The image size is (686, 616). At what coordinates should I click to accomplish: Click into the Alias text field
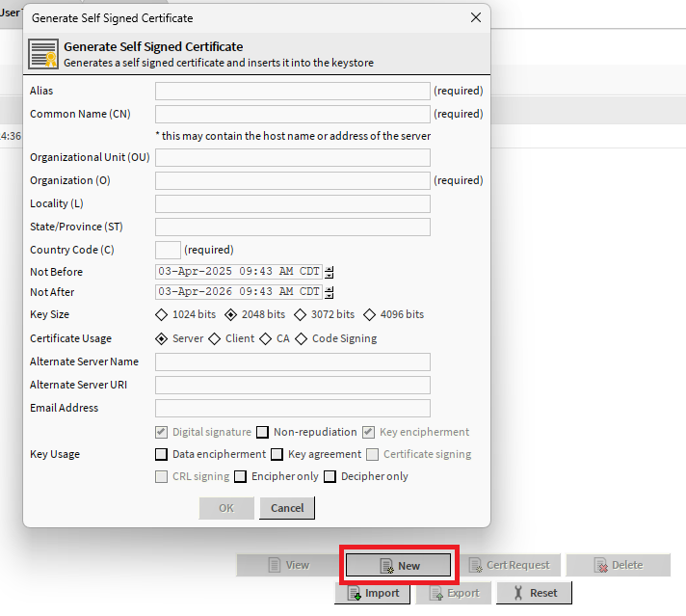292,91
